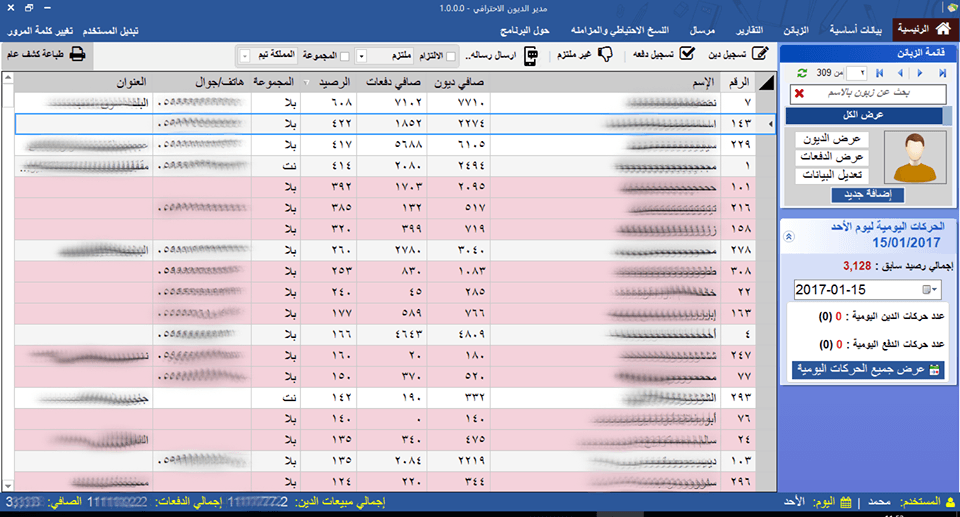
Task: Sort by صافي ديون column header
Action: [459, 82]
